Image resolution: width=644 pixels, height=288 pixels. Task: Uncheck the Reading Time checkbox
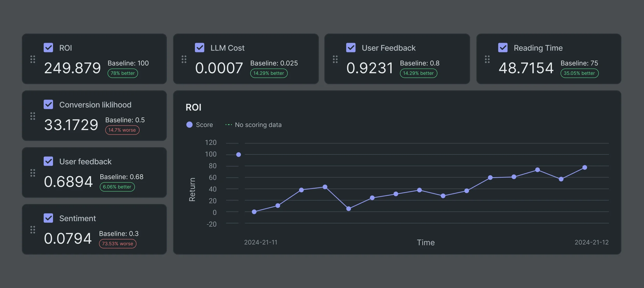(x=503, y=47)
